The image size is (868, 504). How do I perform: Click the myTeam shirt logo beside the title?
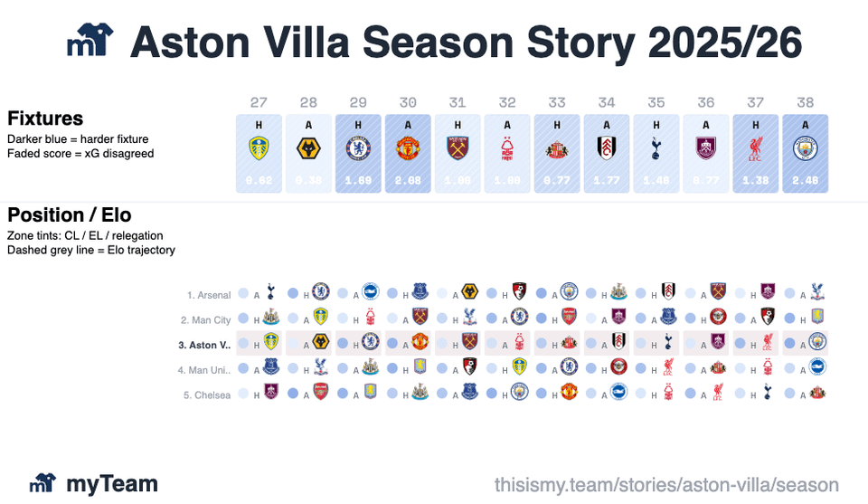pos(90,43)
